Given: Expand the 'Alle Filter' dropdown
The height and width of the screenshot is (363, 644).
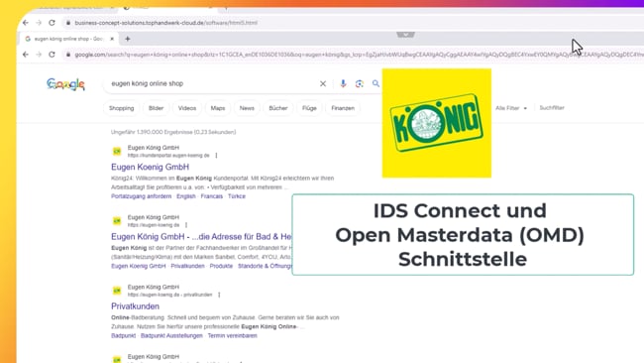Looking at the screenshot, I should pyautogui.click(x=511, y=108).
